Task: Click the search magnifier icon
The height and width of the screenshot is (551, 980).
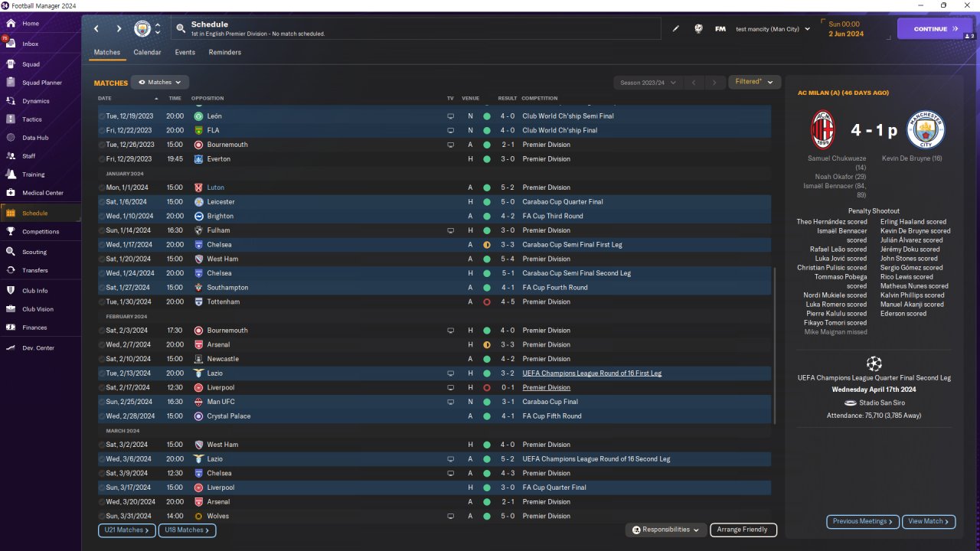Action: tap(181, 29)
